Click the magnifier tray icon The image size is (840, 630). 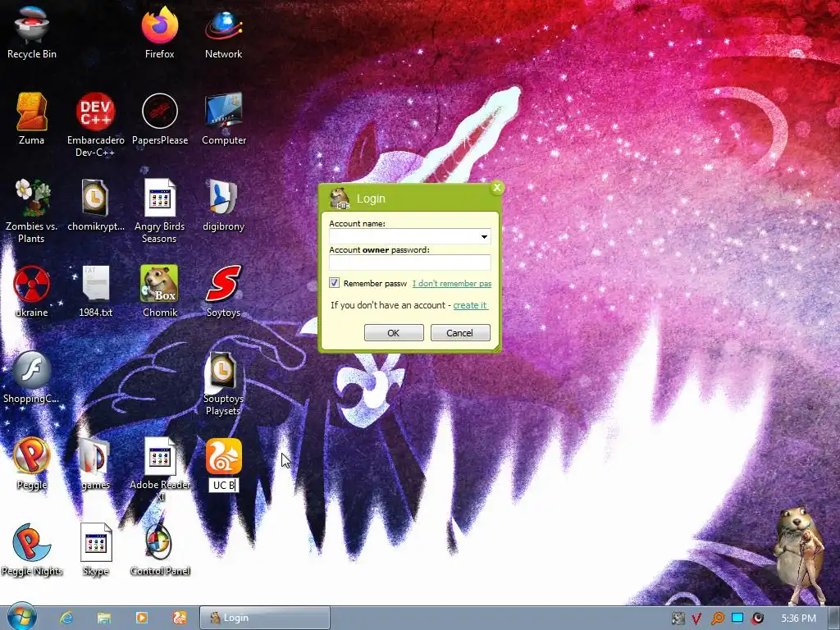[717, 619]
